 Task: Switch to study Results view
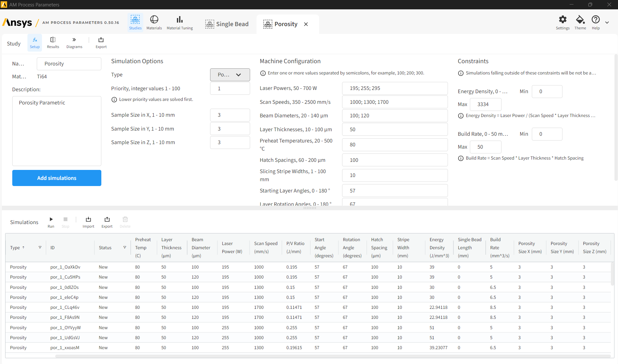coord(53,43)
